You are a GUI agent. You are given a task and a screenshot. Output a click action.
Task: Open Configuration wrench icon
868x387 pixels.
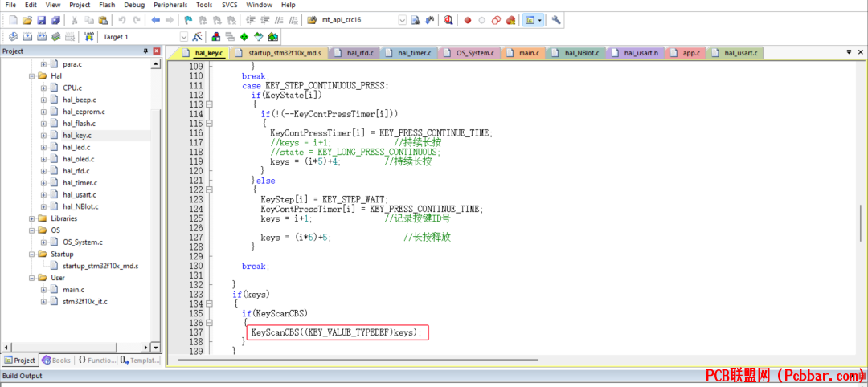pos(556,20)
